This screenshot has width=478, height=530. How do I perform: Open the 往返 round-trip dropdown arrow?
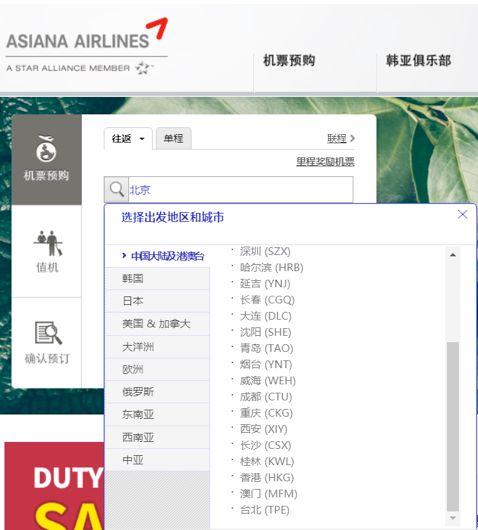[x=142, y=139]
